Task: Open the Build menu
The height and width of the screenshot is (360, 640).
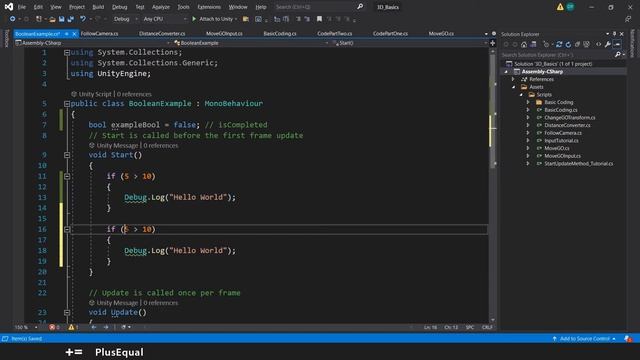Action: pos(98,7)
